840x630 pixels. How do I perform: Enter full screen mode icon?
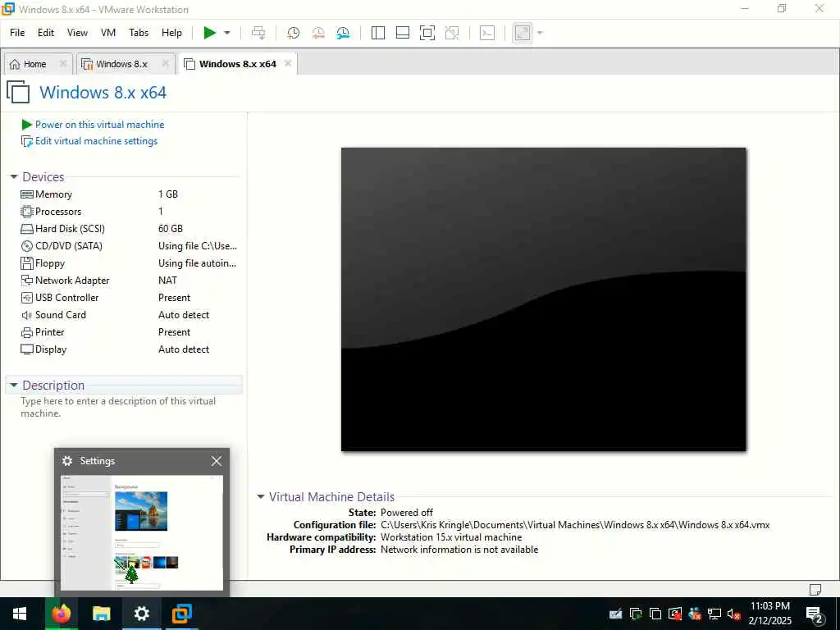tap(427, 33)
